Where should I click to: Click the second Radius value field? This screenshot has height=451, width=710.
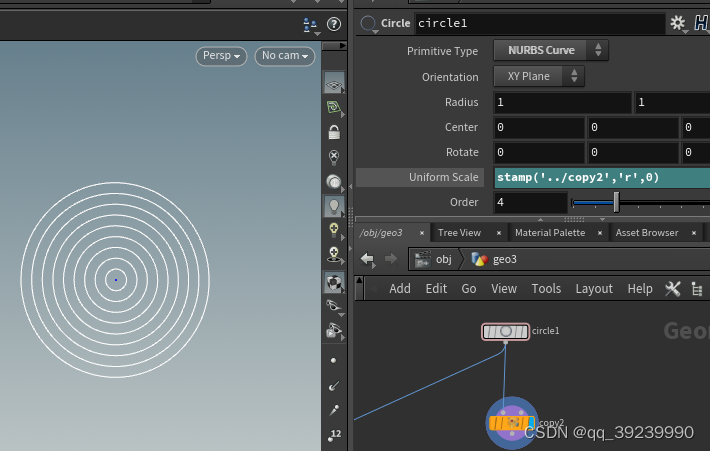tap(672, 102)
